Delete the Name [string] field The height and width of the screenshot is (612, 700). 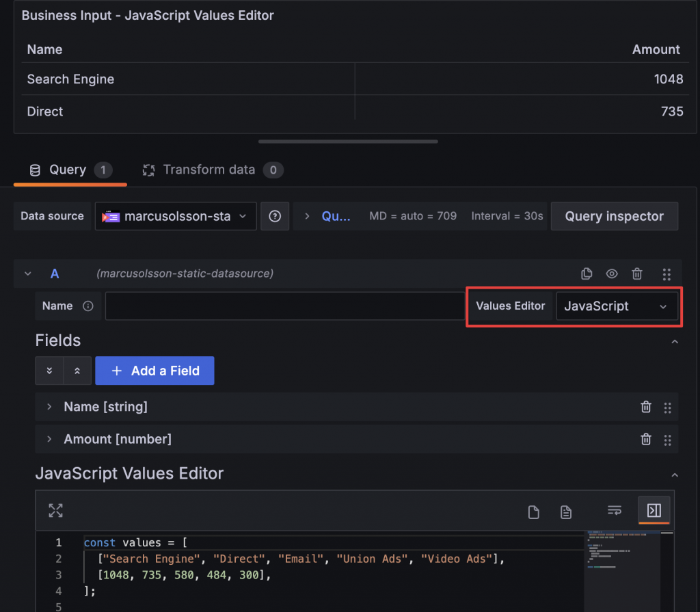click(645, 407)
